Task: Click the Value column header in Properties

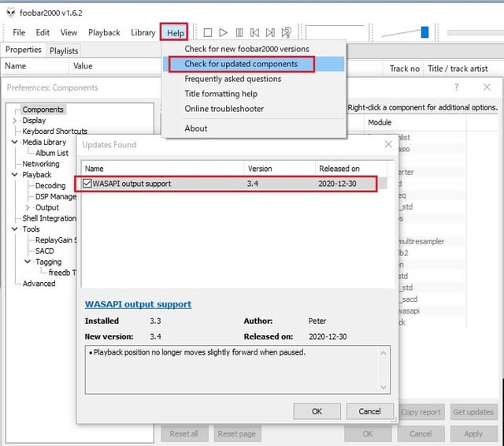Action: [x=83, y=66]
